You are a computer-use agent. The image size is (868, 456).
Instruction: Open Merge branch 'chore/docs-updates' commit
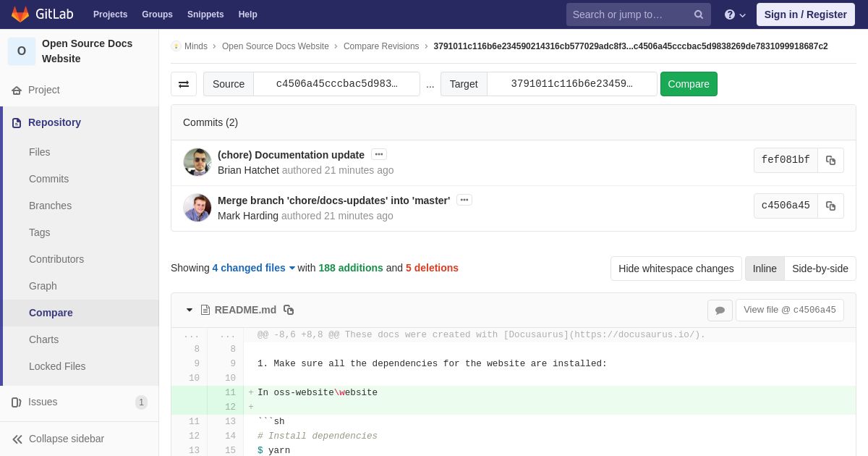coord(333,200)
